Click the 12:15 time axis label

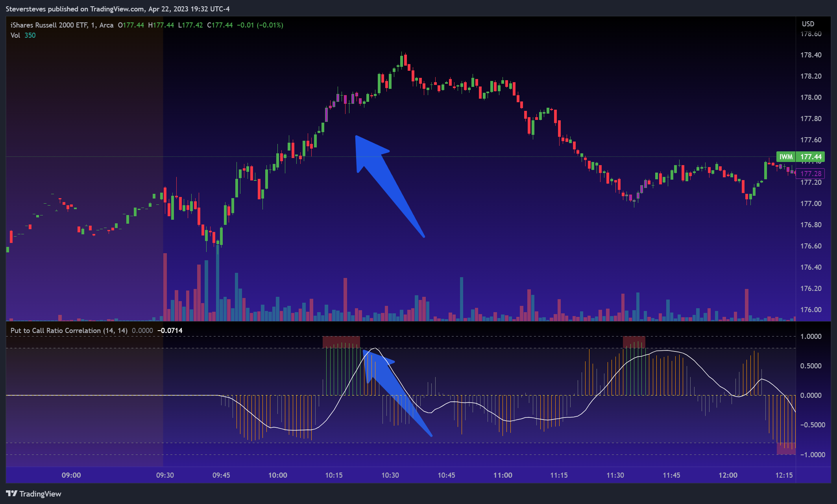(784, 475)
